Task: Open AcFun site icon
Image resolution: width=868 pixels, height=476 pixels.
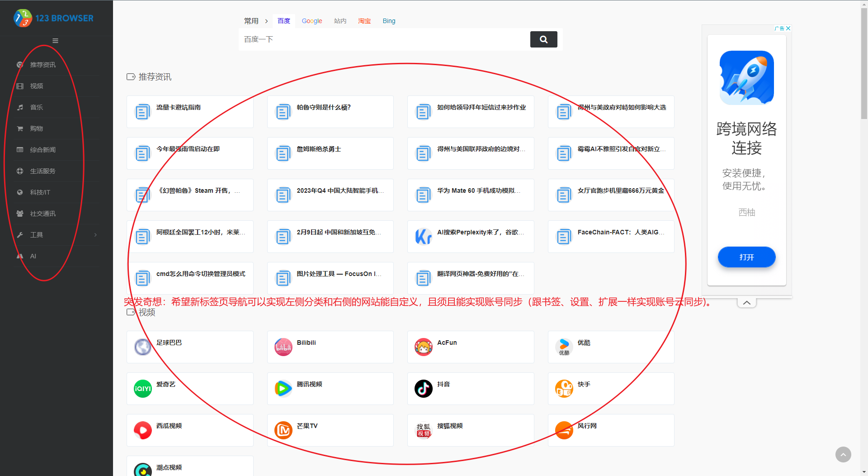Action: [424, 347]
